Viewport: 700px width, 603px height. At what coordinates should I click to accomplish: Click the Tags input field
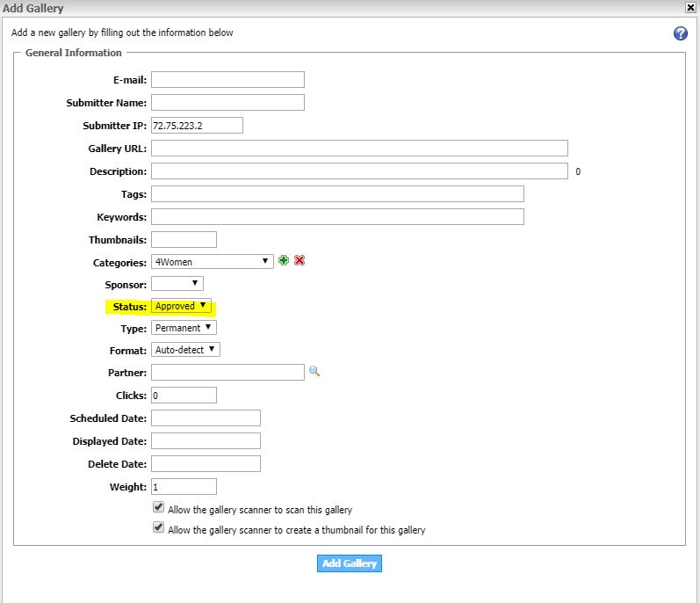pyautogui.click(x=337, y=193)
